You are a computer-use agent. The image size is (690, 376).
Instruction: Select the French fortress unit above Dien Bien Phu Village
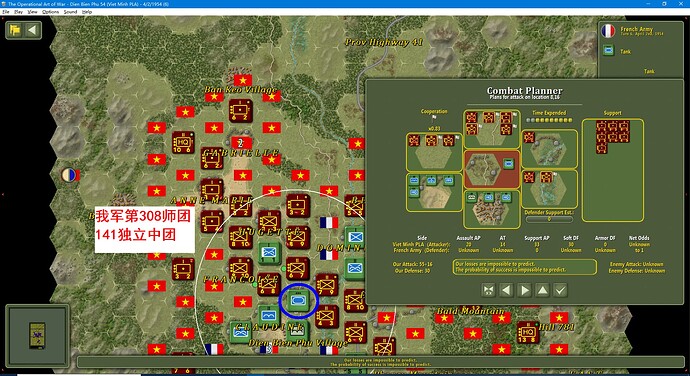click(x=297, y=332)
